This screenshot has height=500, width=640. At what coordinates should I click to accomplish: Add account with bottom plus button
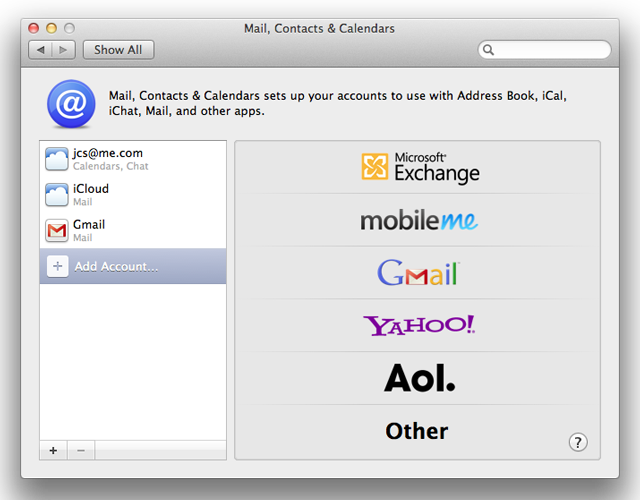coord(53,450)
